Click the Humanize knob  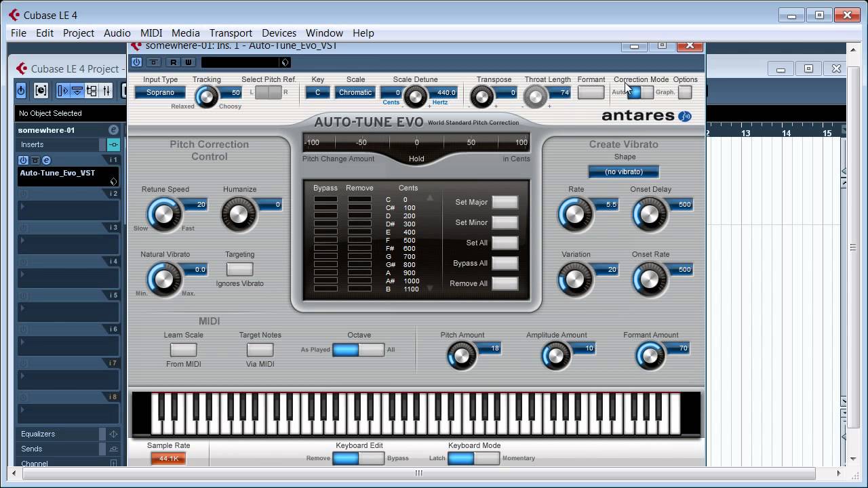tap(239, 213)
